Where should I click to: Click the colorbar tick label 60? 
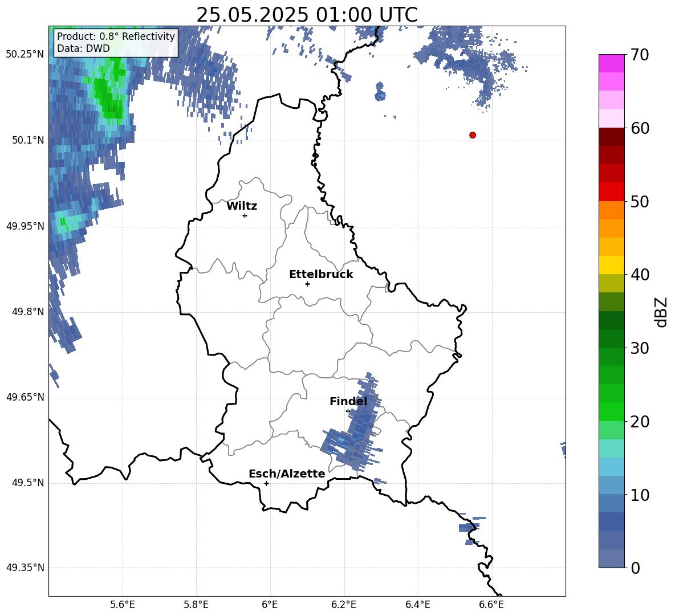pyautogui.click(x=640, y=128)
